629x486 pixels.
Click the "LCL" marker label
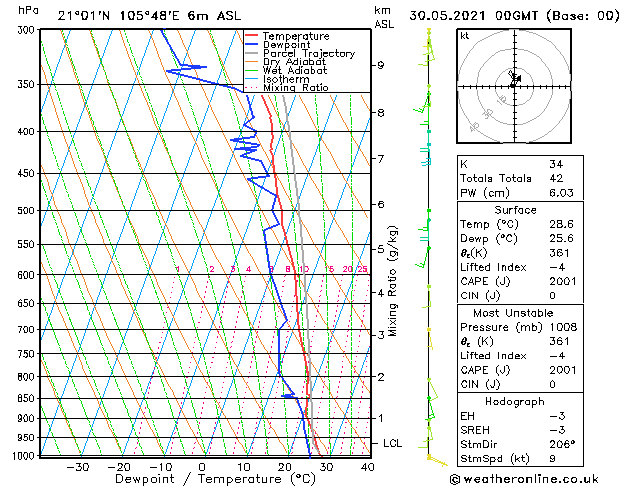click(x=392, y=443)
